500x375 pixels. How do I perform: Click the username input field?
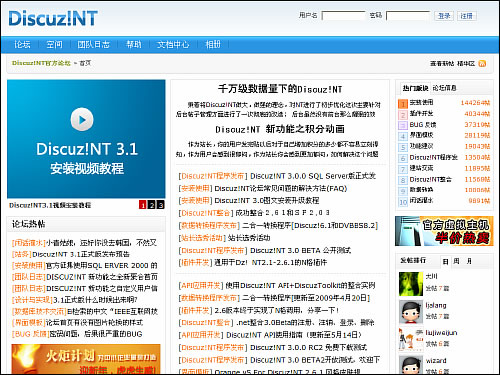click(343, 15)
